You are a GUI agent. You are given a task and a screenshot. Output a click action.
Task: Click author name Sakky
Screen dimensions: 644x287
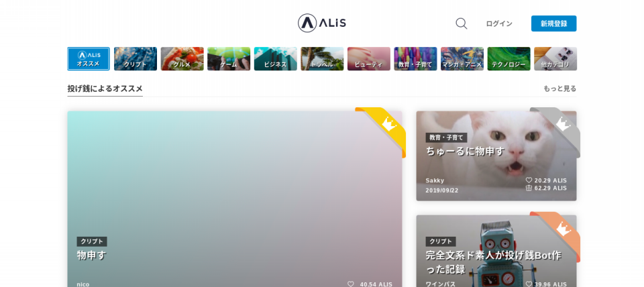pos(435,180)
